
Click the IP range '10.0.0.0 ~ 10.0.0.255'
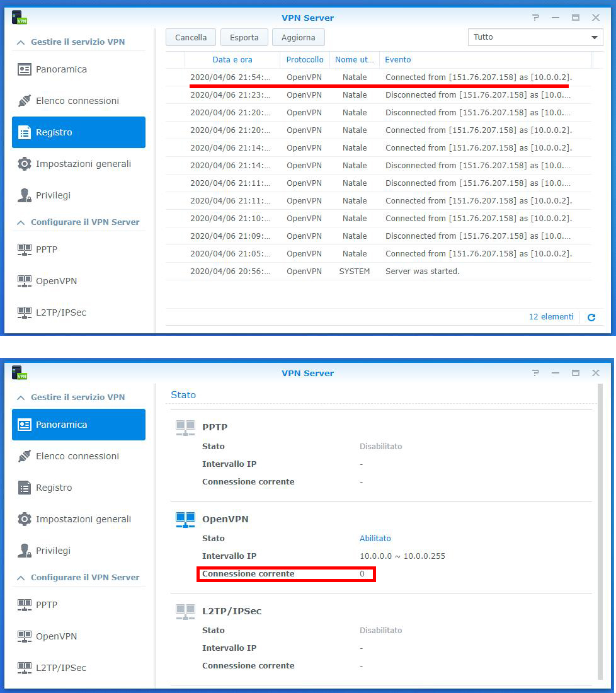(402, 556)
